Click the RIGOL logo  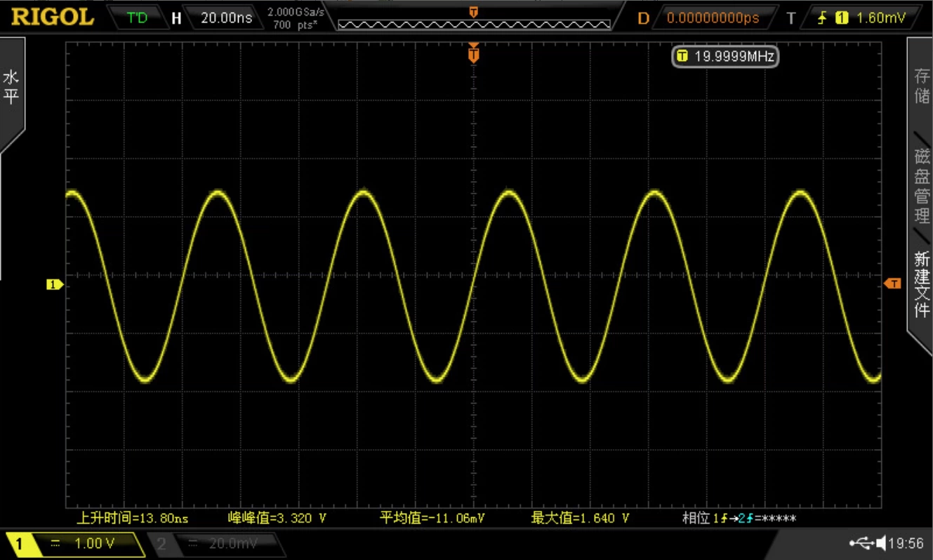coord(53,17)
